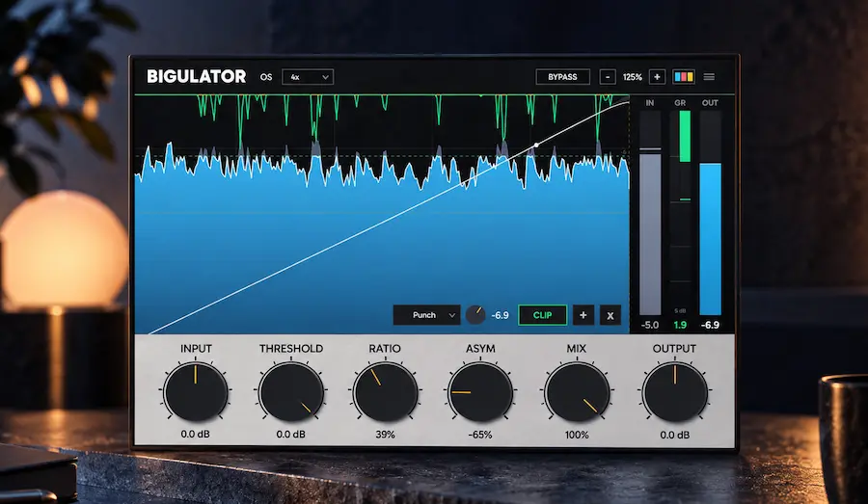Screen dimensions: 868x504
Task: Open the OS oversampling 4x dropdown
Action: [x=308, y=77]
